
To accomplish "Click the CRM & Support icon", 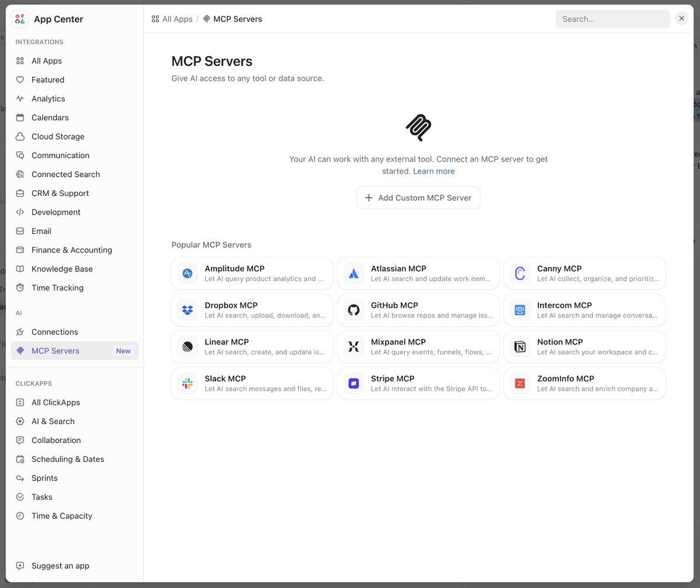I will (x=20, y=193).
